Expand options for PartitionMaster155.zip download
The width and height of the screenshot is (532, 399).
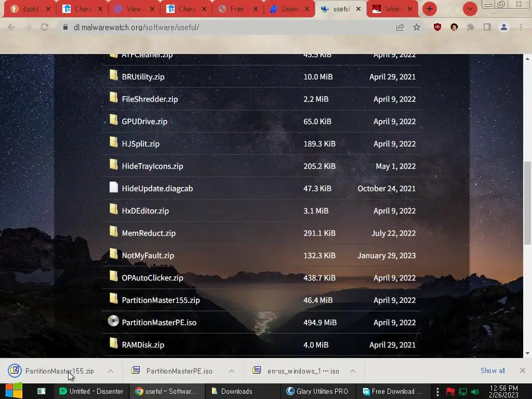click(x=111, y=371)
